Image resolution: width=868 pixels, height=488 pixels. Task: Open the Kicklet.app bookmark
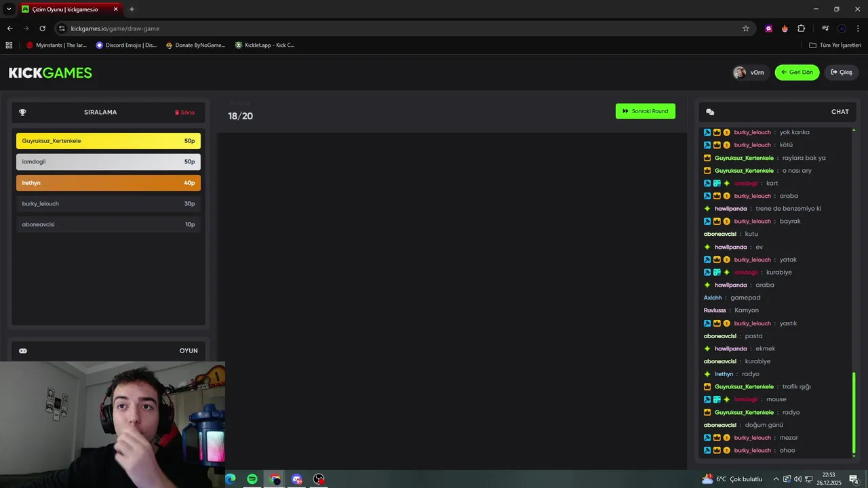pos(264,45)
